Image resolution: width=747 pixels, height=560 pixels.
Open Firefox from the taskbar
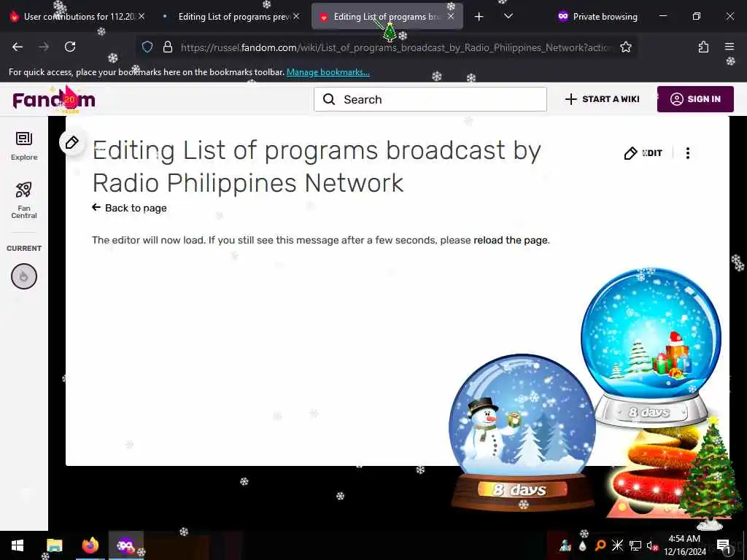click(x=90, y=545)
